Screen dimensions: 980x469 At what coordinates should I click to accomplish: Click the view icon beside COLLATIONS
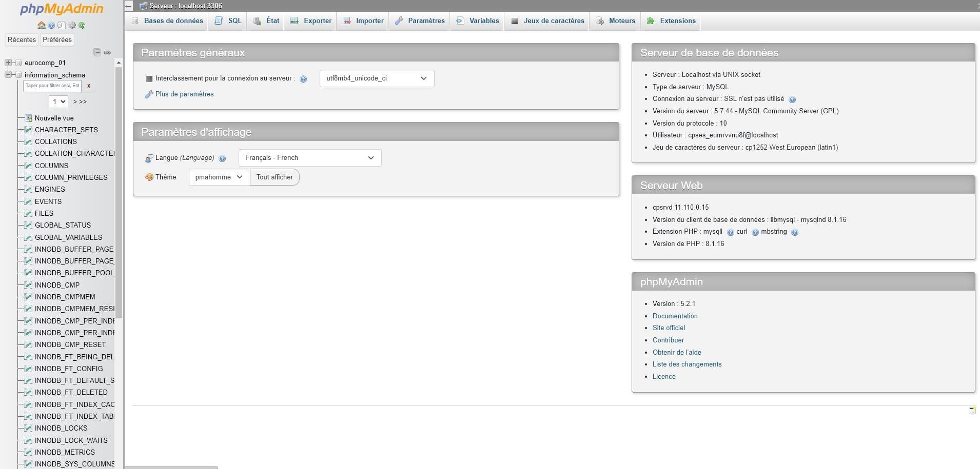29,141
